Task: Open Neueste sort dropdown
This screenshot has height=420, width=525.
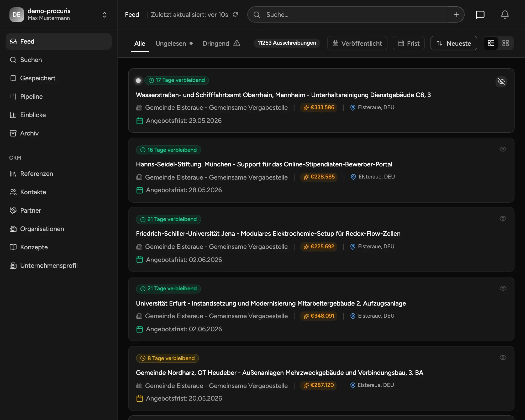Action: coord(454,43)
